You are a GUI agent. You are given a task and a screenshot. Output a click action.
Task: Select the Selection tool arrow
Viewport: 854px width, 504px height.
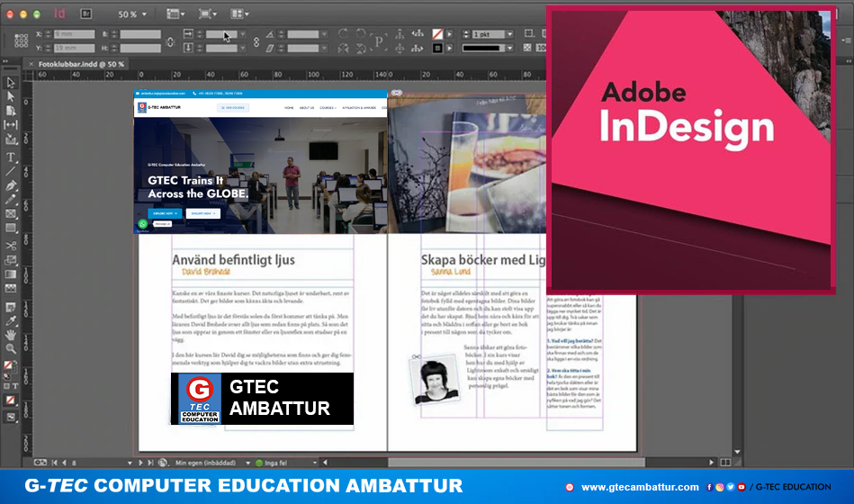click(x=11, y=82)
